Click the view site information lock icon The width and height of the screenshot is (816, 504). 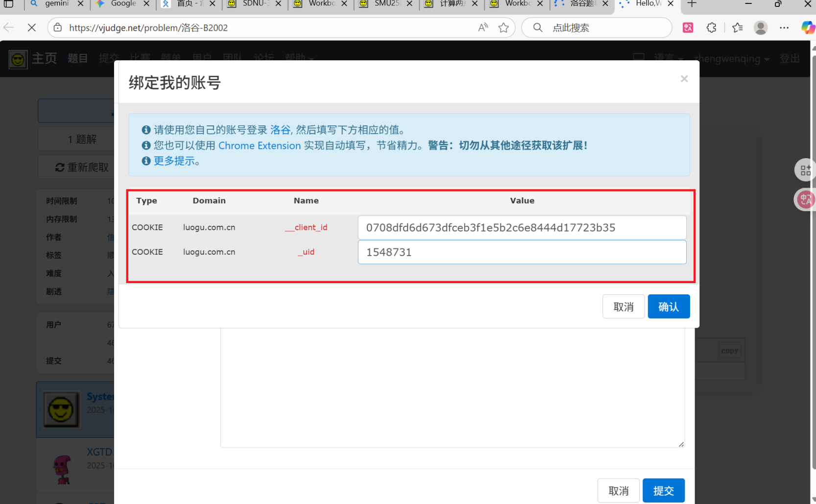pos(58,28)
